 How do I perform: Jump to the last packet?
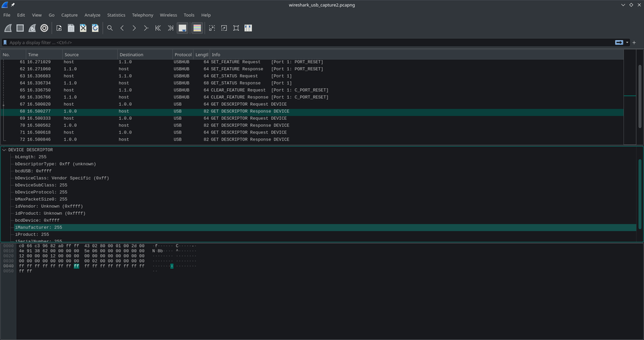170,28
